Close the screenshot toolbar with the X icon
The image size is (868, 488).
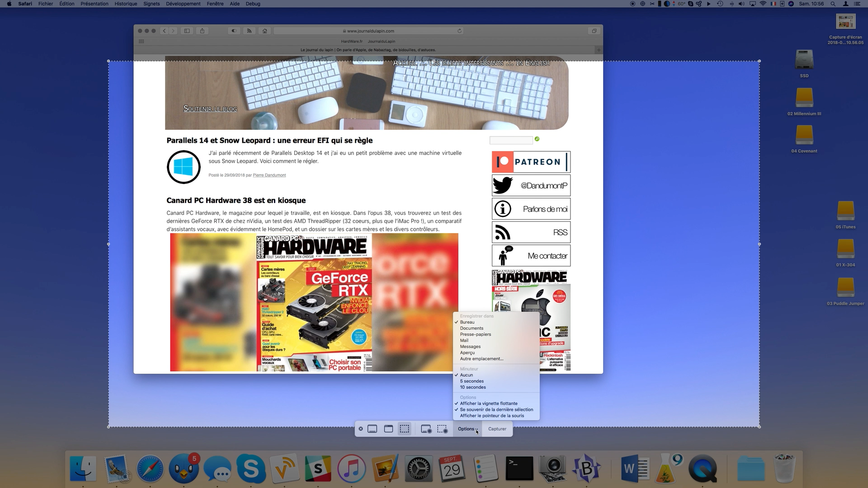[360, 429]
